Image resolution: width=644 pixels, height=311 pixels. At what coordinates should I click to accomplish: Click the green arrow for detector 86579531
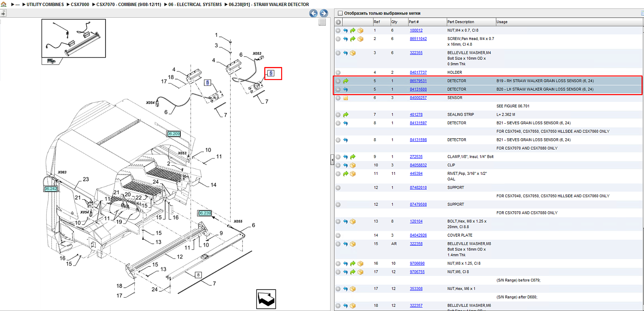click(346, 81)
